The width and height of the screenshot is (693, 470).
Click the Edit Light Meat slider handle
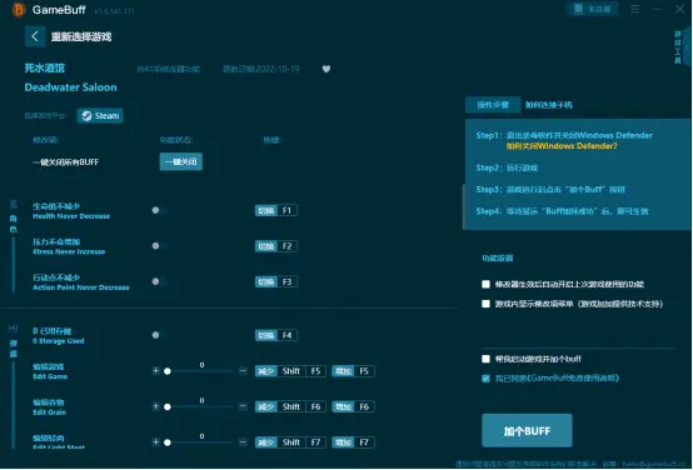[x=168, y=443]
